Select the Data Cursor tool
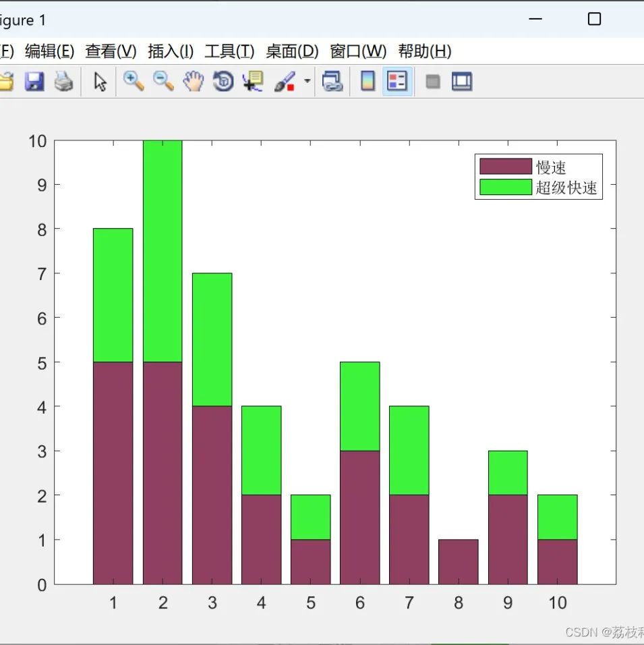 (x=253, y=81)
